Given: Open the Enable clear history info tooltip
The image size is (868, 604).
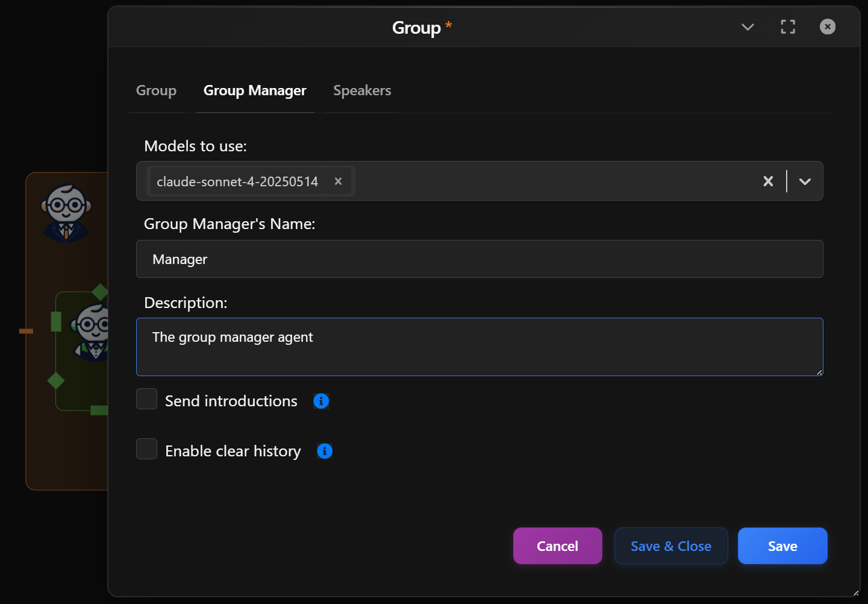Looking at the screenshot, I should (324, 451).
